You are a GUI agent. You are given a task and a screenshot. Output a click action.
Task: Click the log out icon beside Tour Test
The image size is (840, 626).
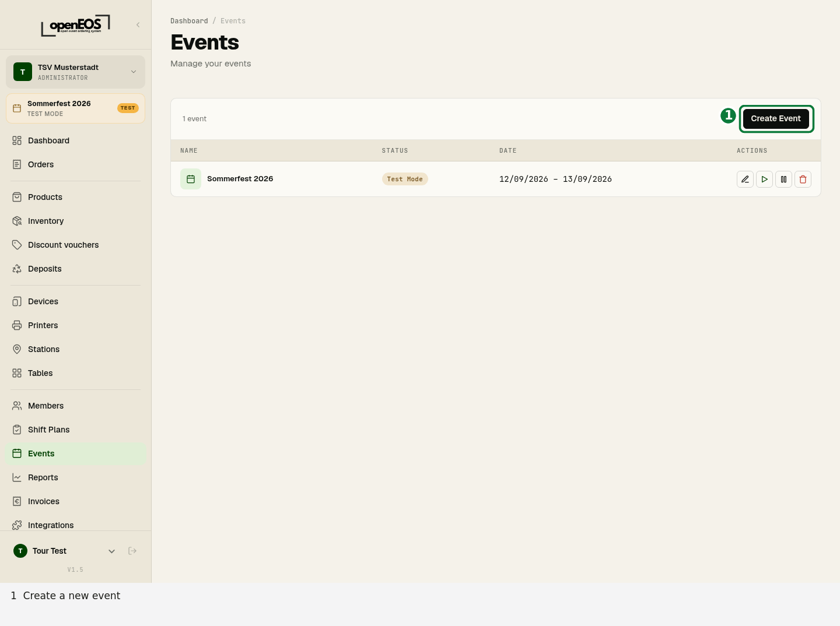pos(132,551)
